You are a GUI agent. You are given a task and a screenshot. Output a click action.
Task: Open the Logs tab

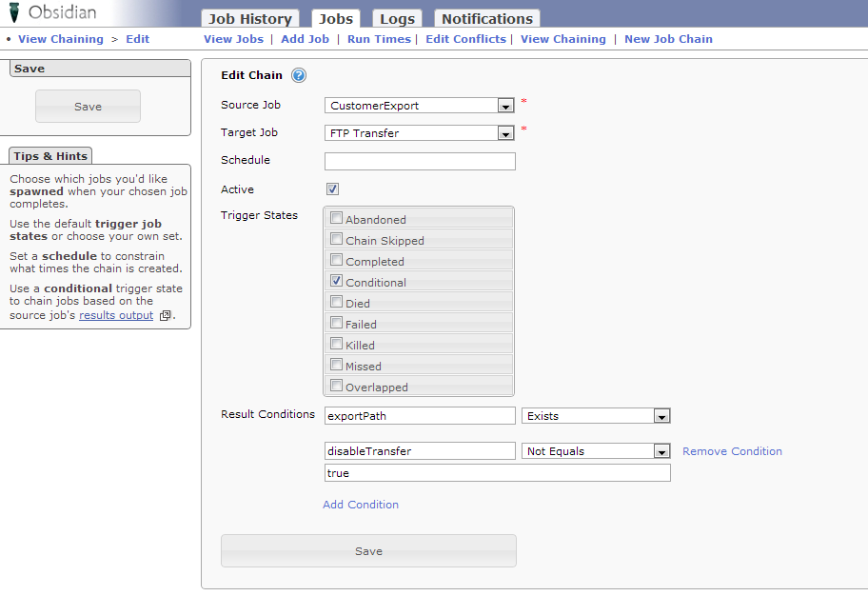(397, 19)
